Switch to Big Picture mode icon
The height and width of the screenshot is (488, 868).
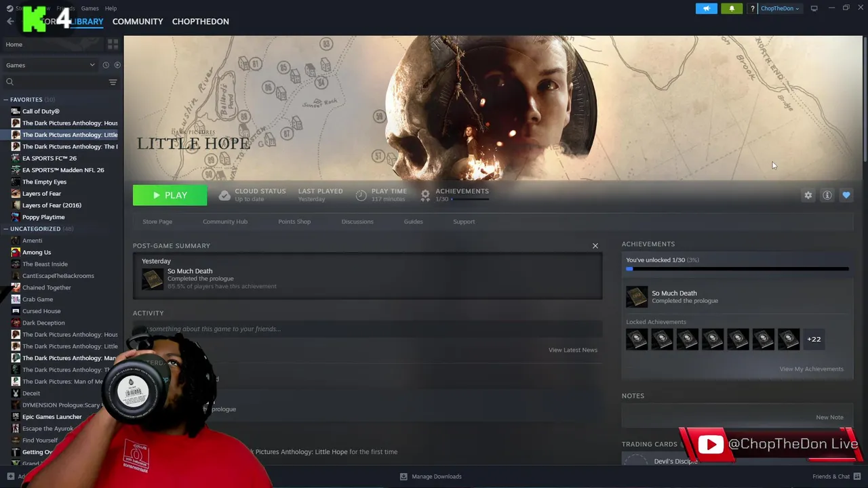click(814, 8)
